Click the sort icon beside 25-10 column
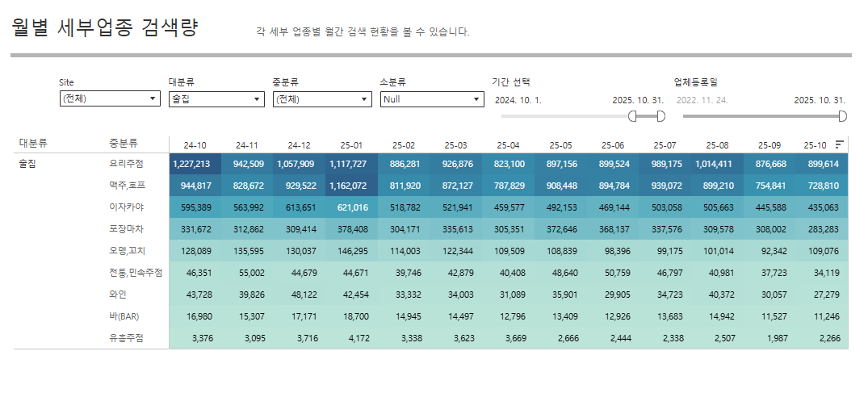Viewport: 868px width, 397px height. (x=840, y=144)
